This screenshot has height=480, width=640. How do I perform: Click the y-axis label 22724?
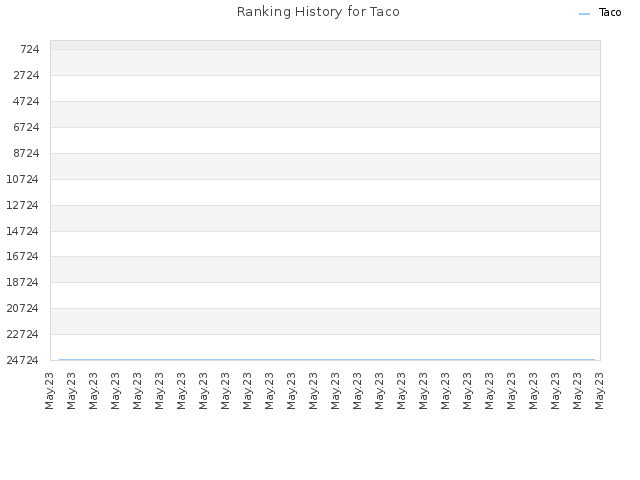coord(22,334)
